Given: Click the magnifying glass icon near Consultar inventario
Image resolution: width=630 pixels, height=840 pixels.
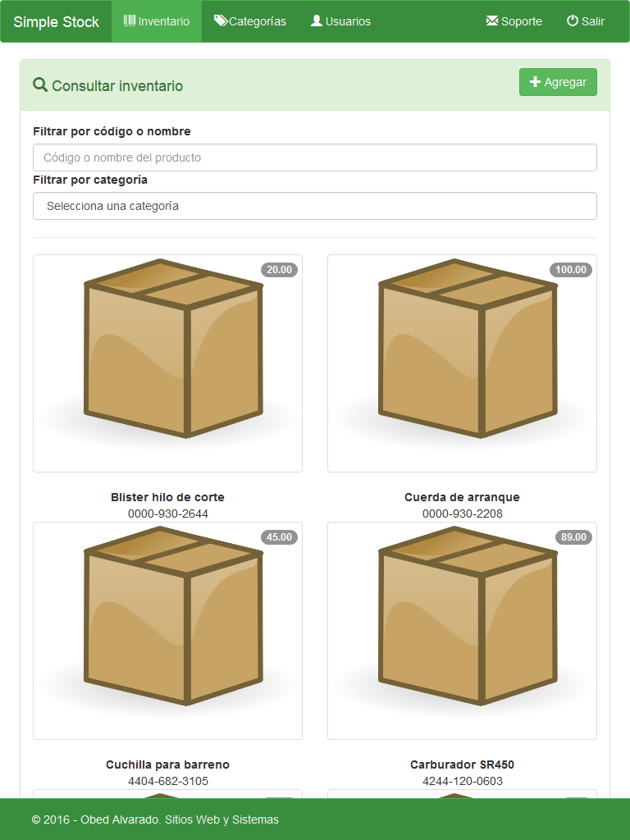Looking at the screenshot, I should pos(39,84).
